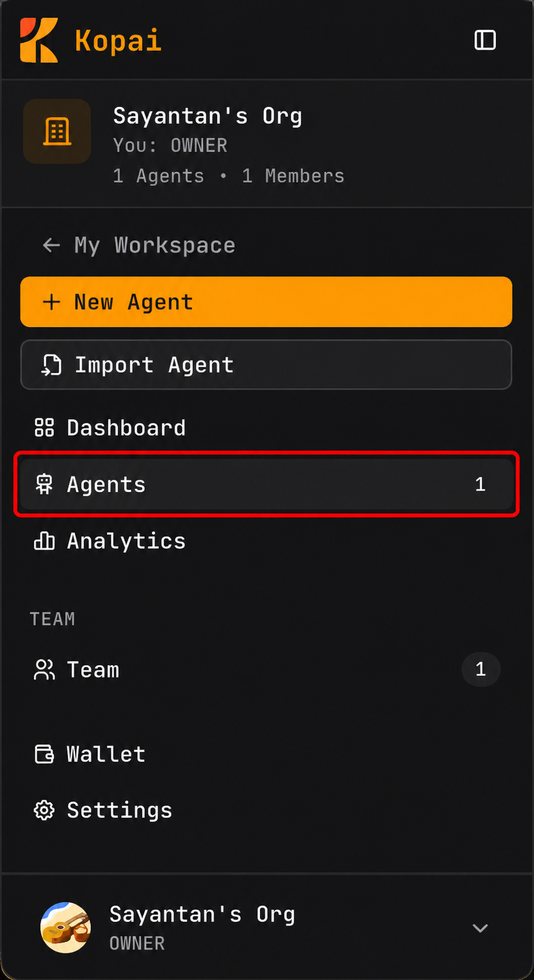Click the Dashboard grid icon
534x980 pixels.
point(44,428)
